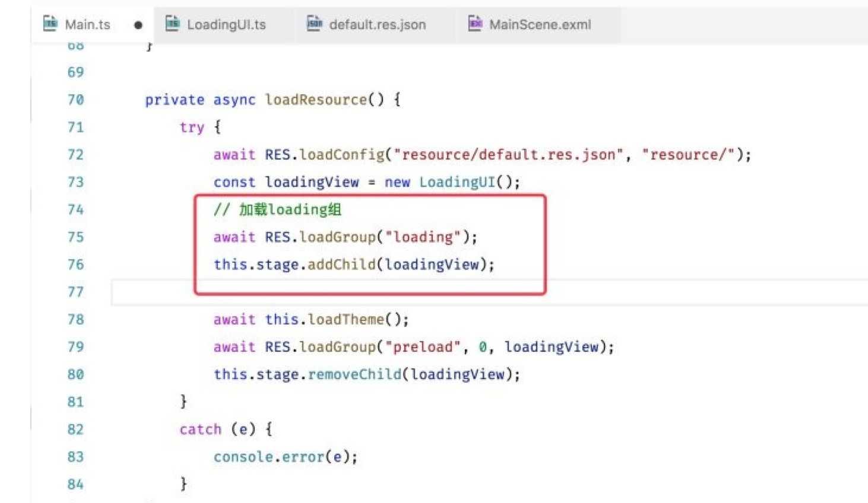Click the 'new' keyword on line 73
This screenshot has height=503, width=868.
(x=397, y=183)
